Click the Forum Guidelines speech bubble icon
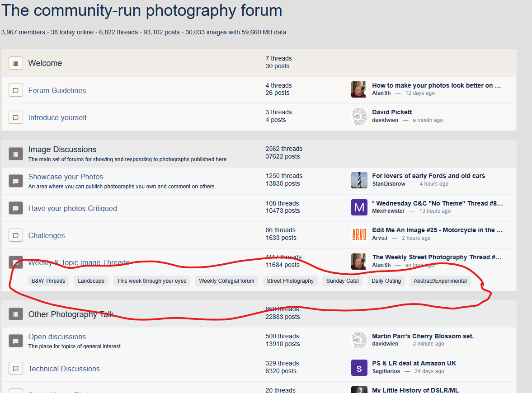This screenshot has width=532, height=393. pyautogui.click(x=15, y=90)
